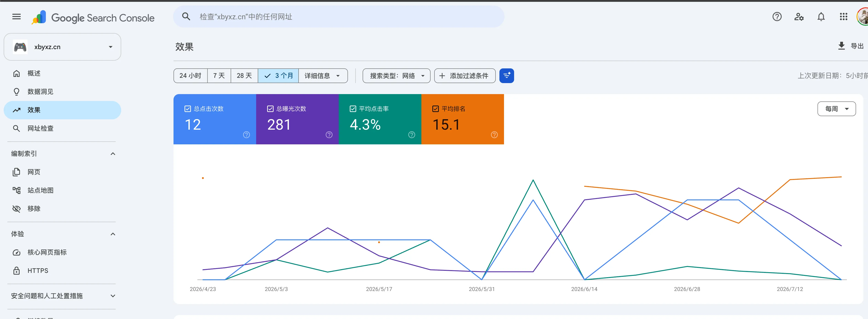This screenshot has height=319, width=868.
Task: Open users and settings icon
Action: pyautogui.click(x=799, y=17)
